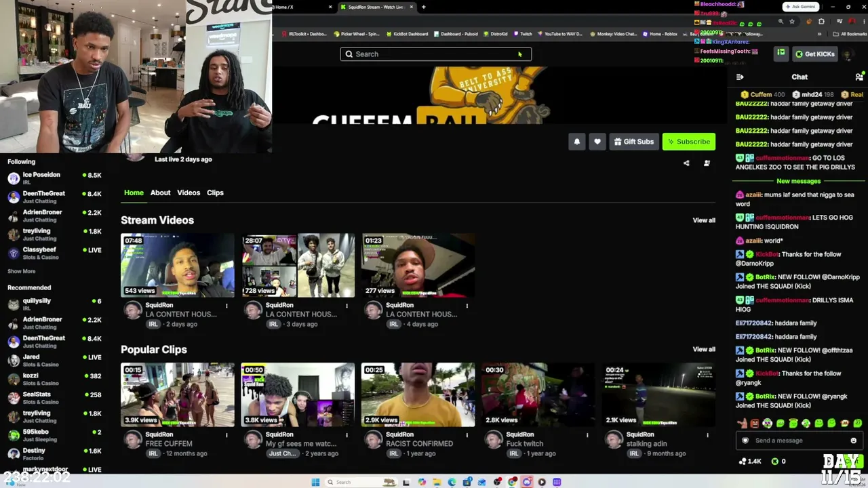Open options for the 728 views video
Image resolution: width=868 pixels, height=488 pixels.
[347, 306]
